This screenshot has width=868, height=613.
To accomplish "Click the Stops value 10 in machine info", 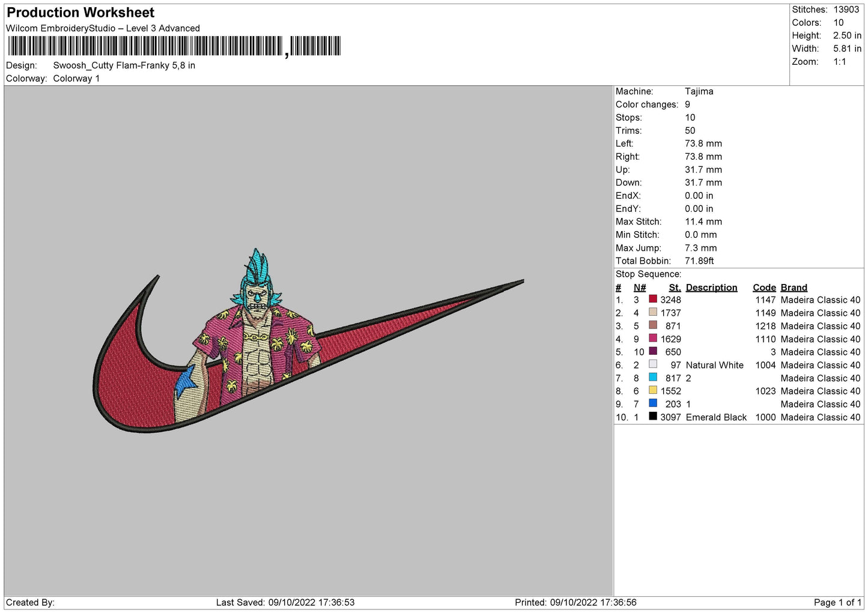I will (x=690, y=118).
